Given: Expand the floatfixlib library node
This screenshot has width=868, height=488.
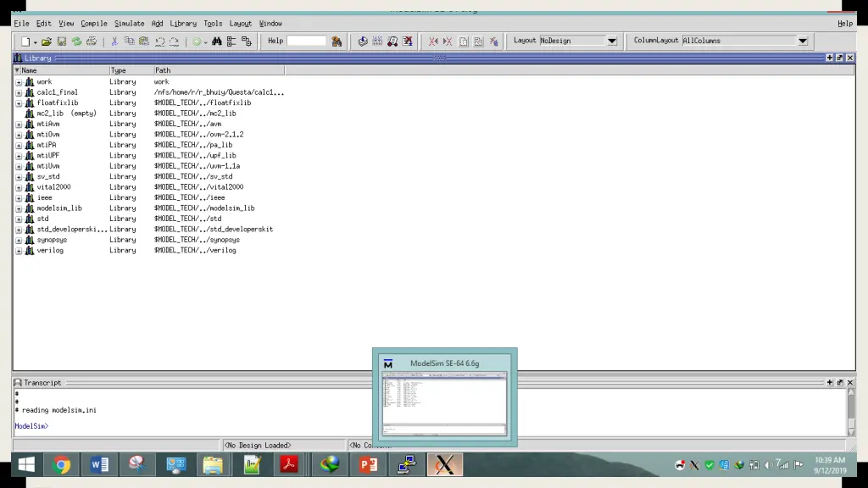Looking at the screenshot, I should pyautogui.click(x=19, y=103).
